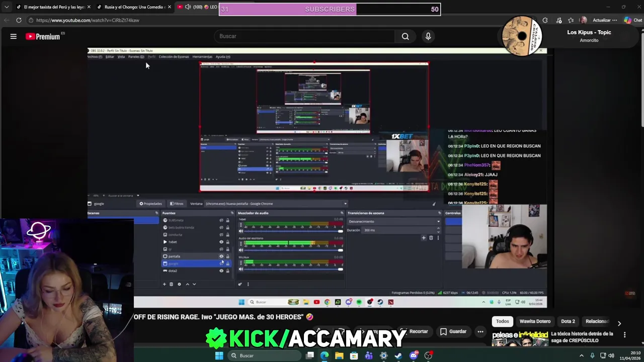Select the Dota 2 chip
Viewport: 644px width, 362px height.
point(568,321)
